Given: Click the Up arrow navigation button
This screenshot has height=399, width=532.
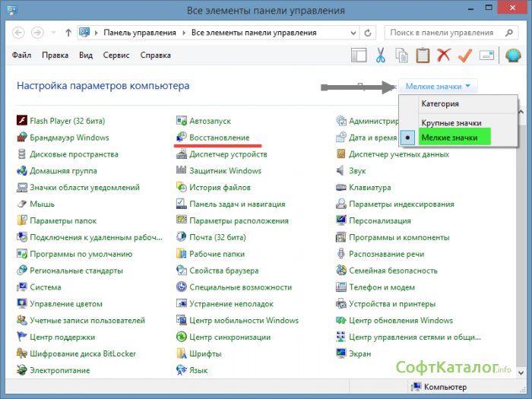Looking at the screenshot, I should click(x=68, y=33).
